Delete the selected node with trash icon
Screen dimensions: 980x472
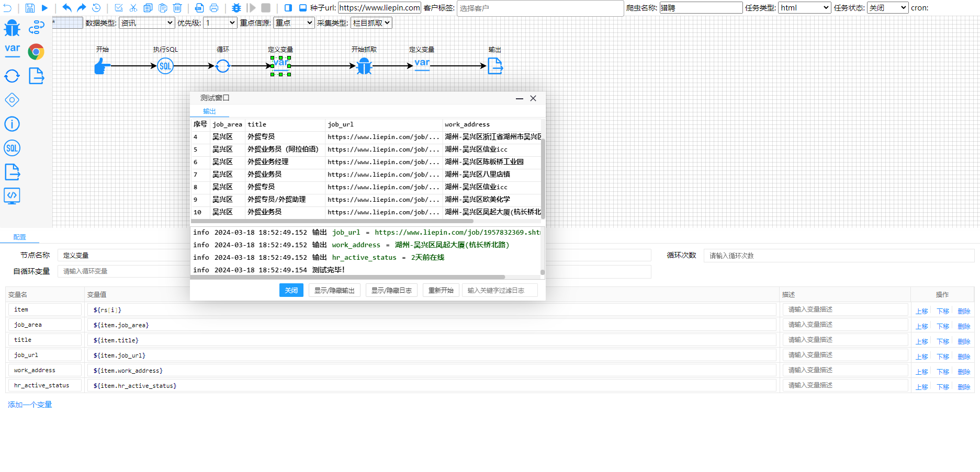(177, 8)
